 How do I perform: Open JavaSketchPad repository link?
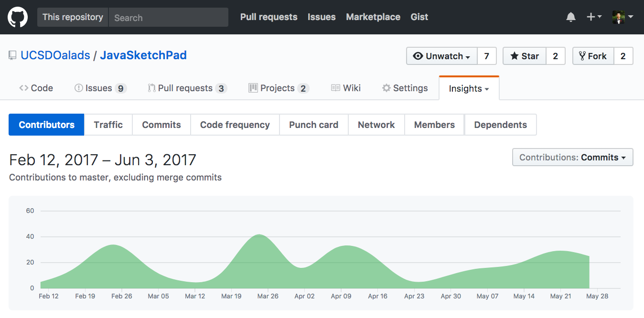(x=143, y=55)
